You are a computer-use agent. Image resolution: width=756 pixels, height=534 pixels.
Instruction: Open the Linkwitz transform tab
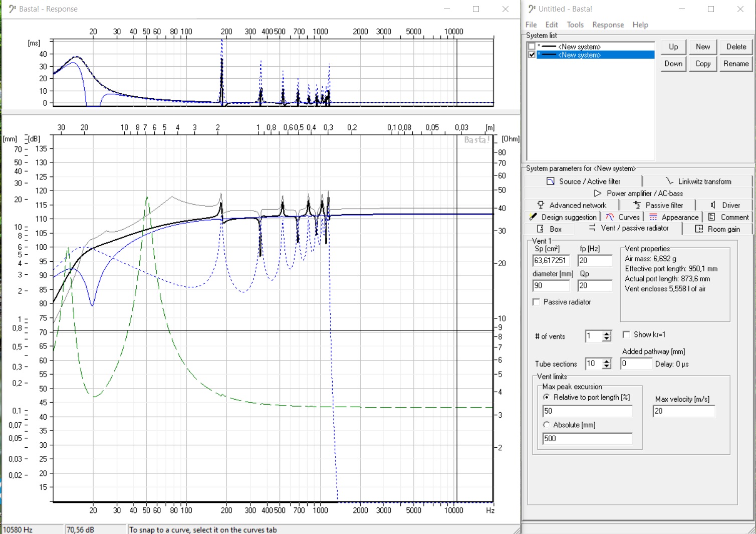(x=698, y=182)
